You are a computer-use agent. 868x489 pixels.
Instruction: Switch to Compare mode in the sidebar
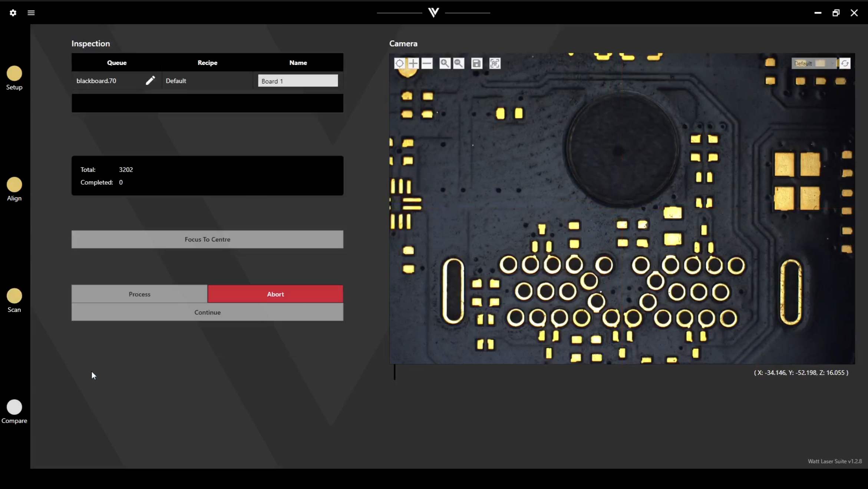pos(14,407)
